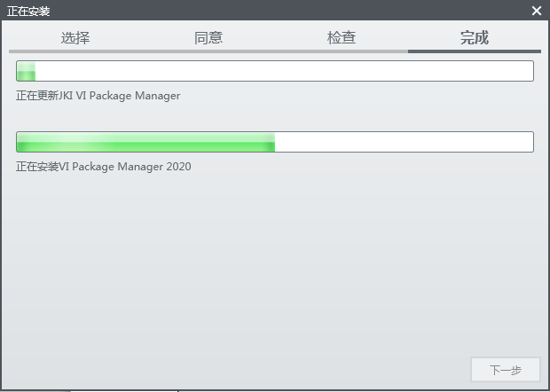550x392 pixels.
Task: Click the dark active indicator line under 完成
Action: coord(475,51)
